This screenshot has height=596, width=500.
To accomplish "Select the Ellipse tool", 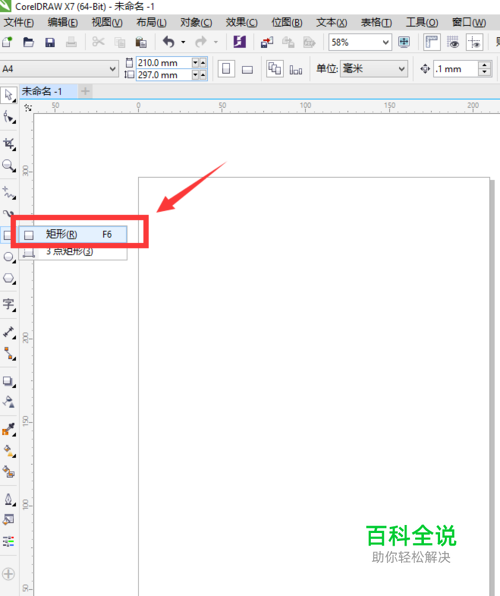I will click(9, 257).
